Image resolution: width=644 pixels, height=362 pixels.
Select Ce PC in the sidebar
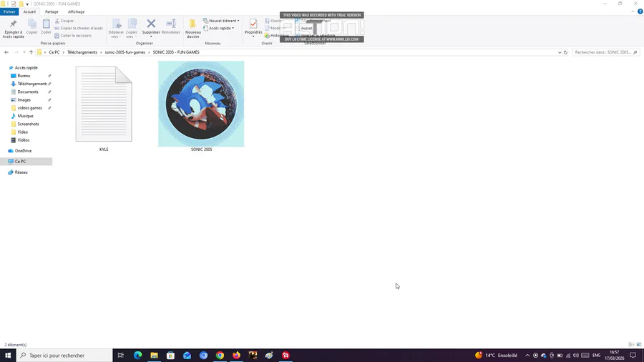[26, 161]
